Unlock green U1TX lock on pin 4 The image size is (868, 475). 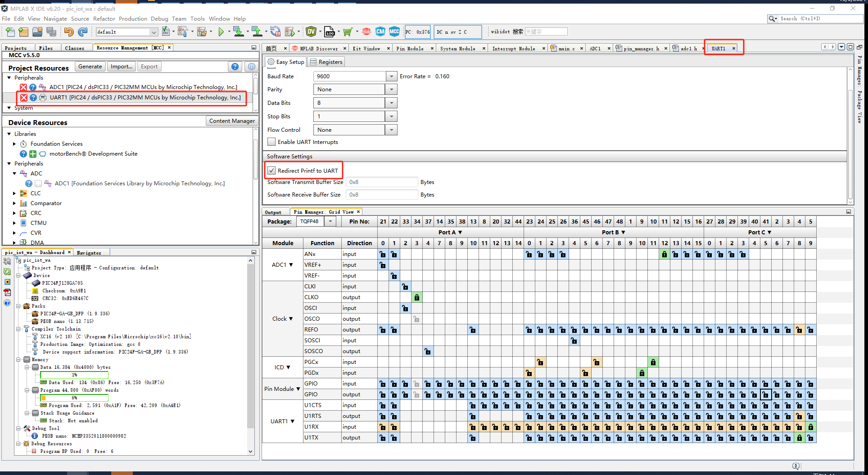point(800,438)
